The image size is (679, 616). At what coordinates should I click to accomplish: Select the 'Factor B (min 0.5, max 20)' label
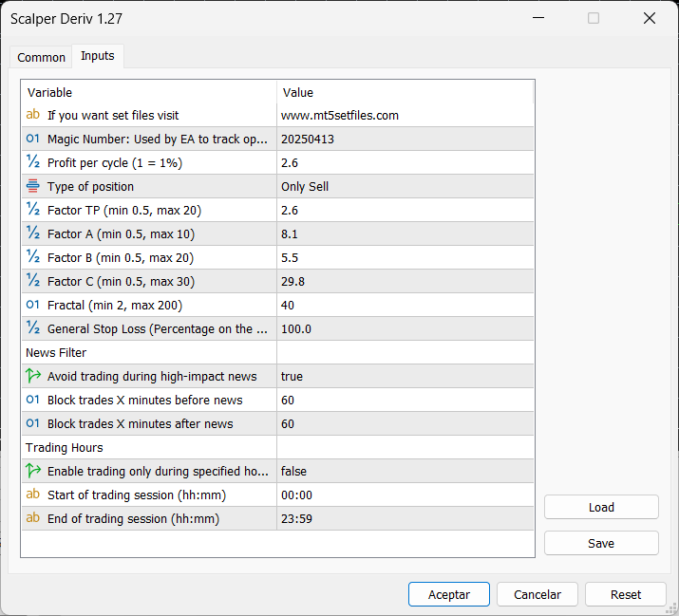click(121, 258)
